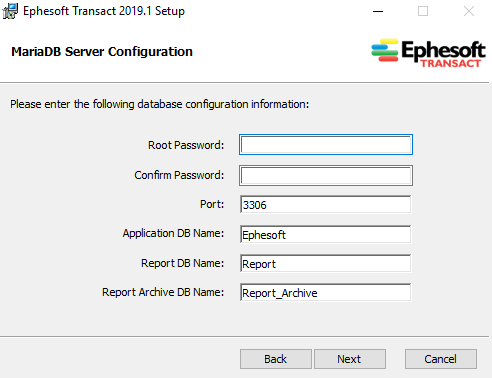Click the MariaDB Server Configuration heading
Viewport: 492px width, 378px height.
pyautogui.click(x=102, y=52)
